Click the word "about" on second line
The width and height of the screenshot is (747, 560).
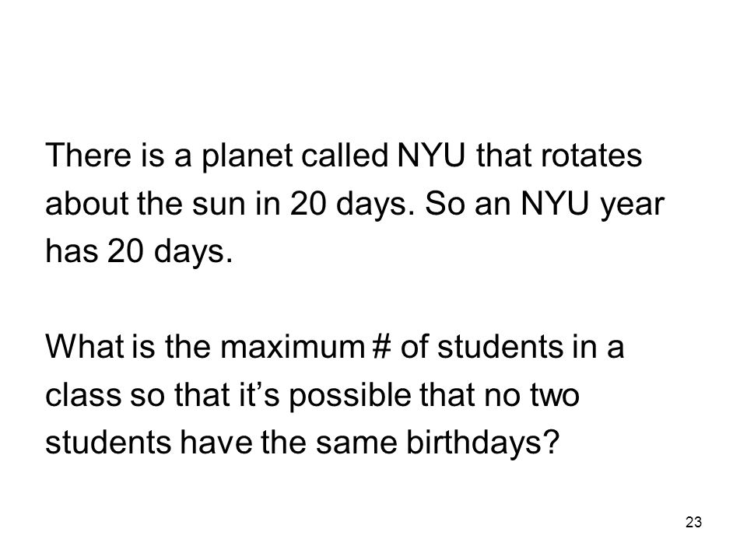pos(87,203)
